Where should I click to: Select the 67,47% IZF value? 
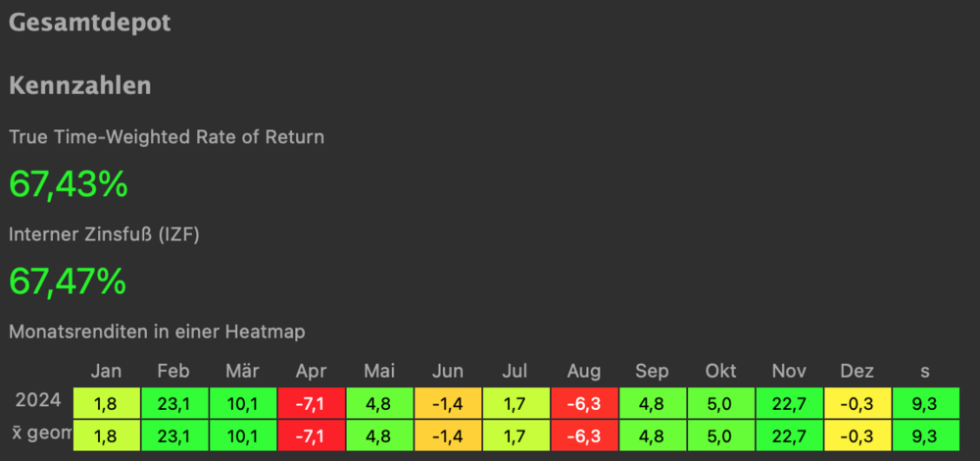[69, 282]
